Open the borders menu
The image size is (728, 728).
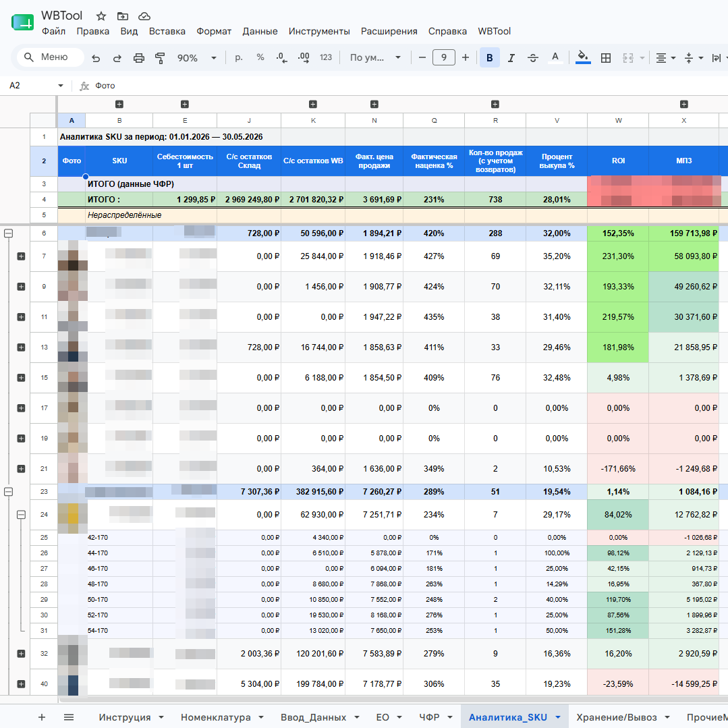click(x=606, y=58)
